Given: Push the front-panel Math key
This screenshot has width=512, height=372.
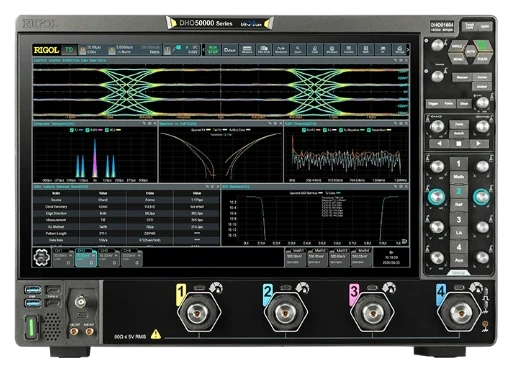Looking at the screenshot, I should (x=459, y=177).
